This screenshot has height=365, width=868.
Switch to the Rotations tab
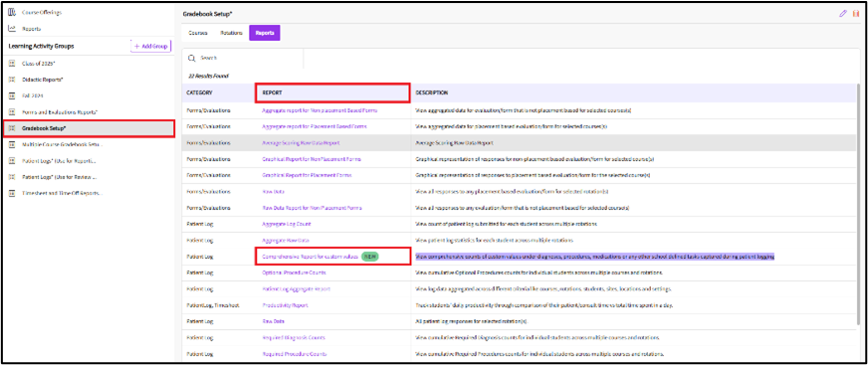coord(231,33)
